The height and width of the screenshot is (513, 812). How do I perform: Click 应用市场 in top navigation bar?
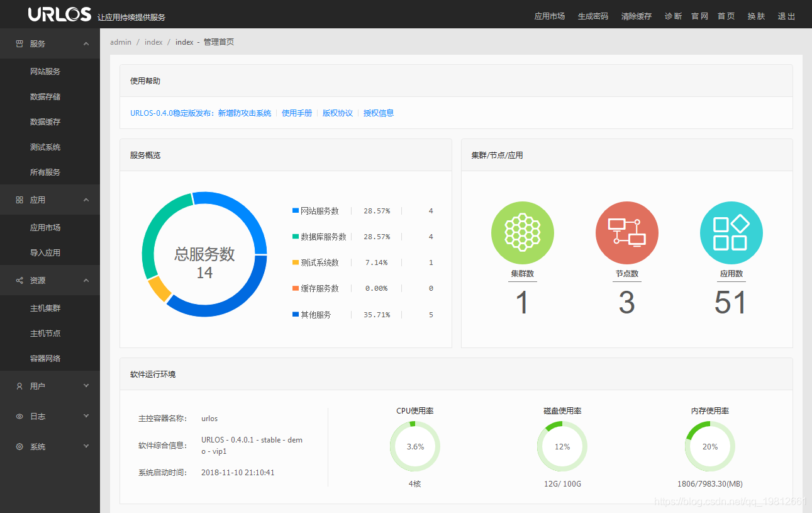tap(550, 16)
